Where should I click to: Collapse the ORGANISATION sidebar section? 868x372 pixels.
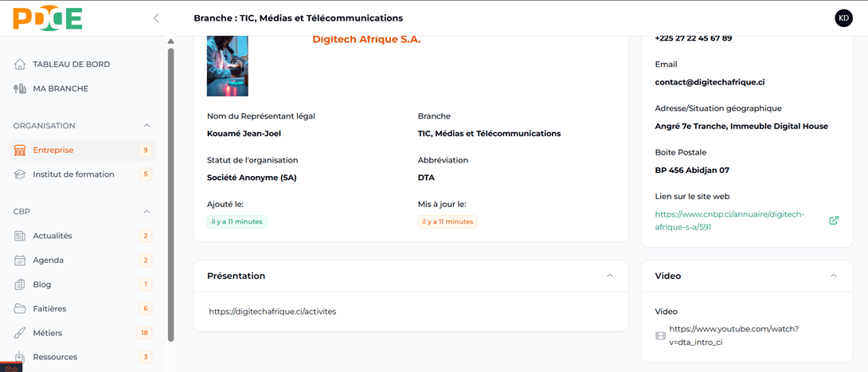point(147,126)
